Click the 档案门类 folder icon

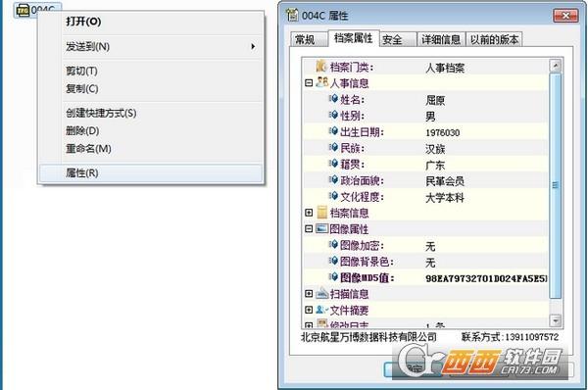tap(321, 67)
